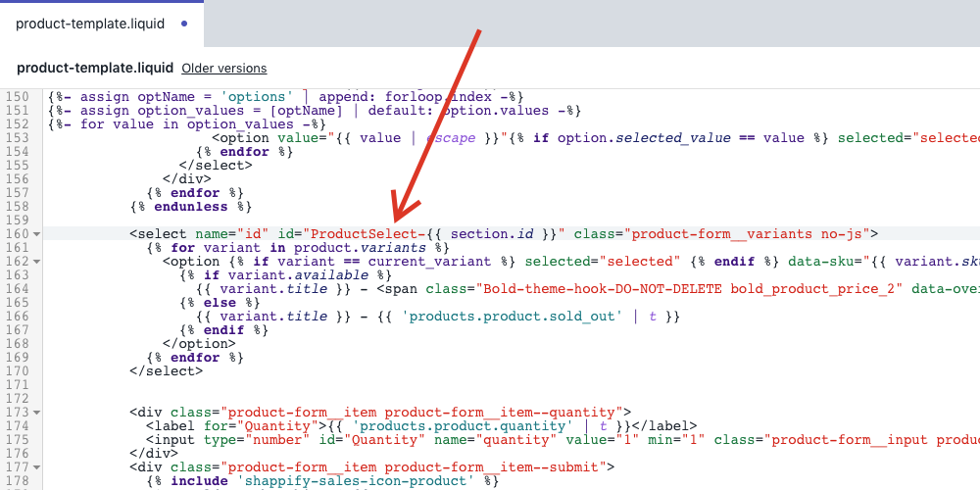The image size is (980, 490).
Task: Collapse the fold arrow at line 173
Action: coord(37,413)
